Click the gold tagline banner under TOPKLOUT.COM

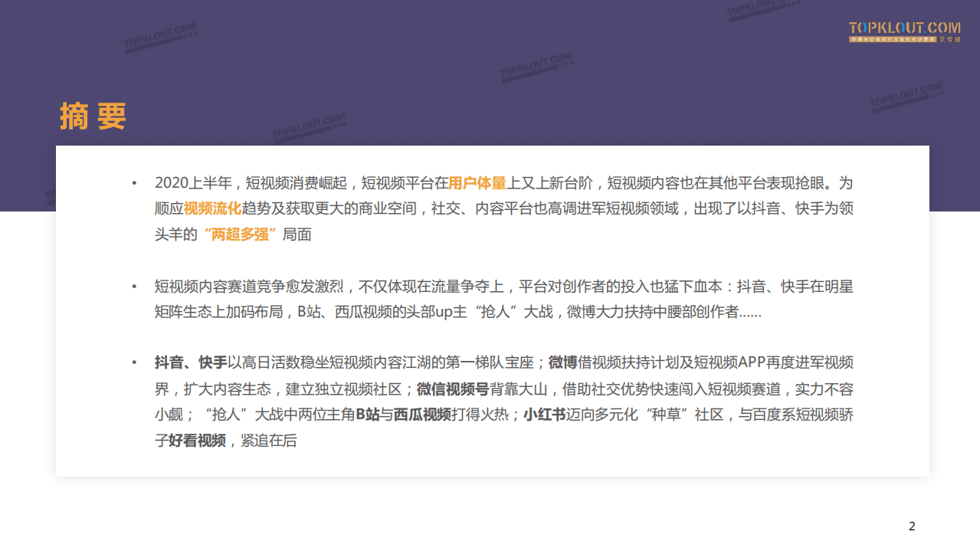(x=892, y=39)
